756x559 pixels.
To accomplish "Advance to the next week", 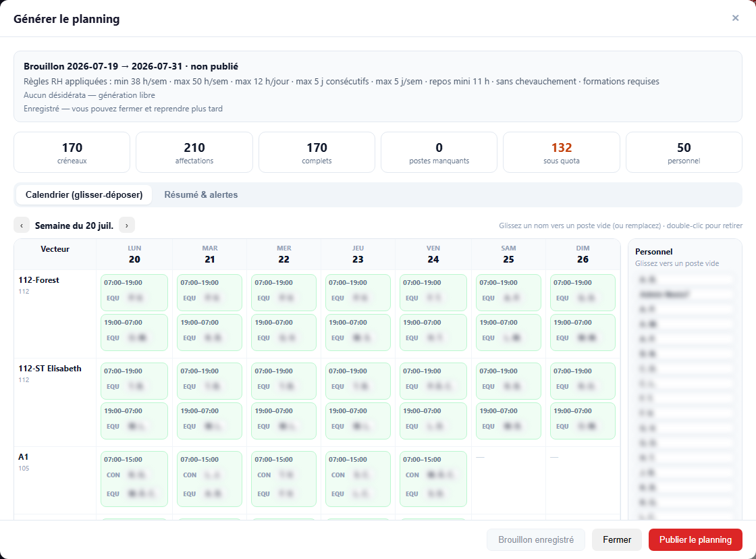I will [x=127, y=225].
